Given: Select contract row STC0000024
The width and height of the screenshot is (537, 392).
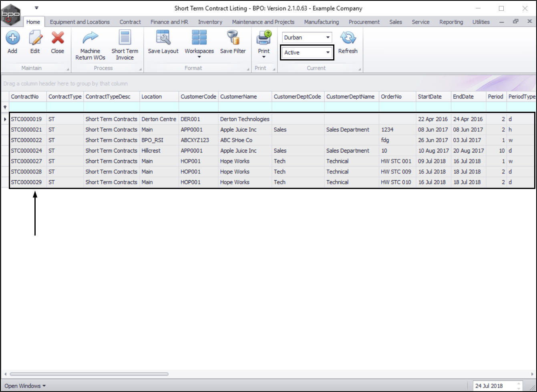Looking at the screenshot, I should pyautogui.click(x=272, y=151).
